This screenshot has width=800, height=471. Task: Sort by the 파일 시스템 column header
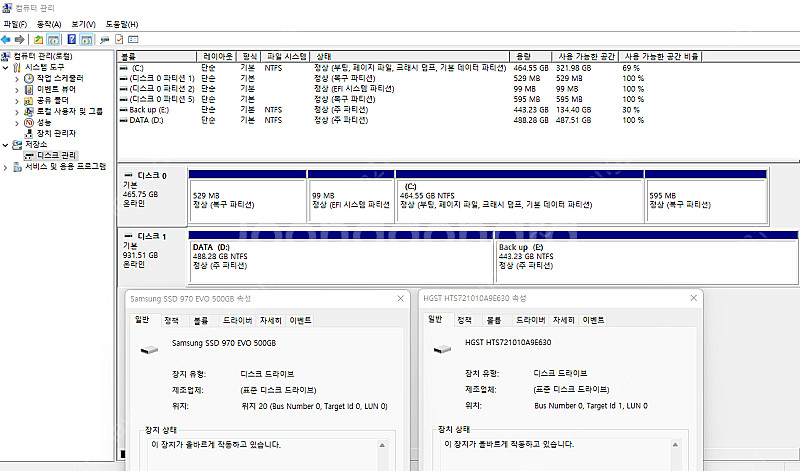(286, 56)
